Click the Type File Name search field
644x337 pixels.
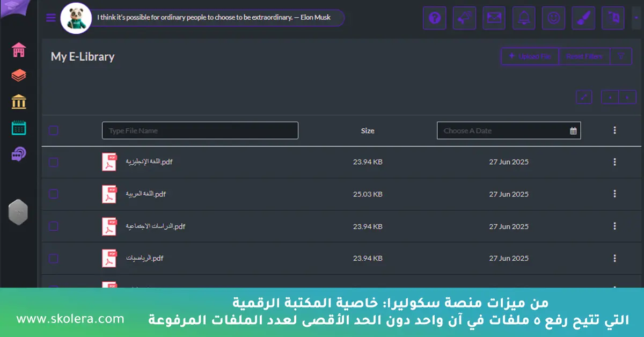200,131
